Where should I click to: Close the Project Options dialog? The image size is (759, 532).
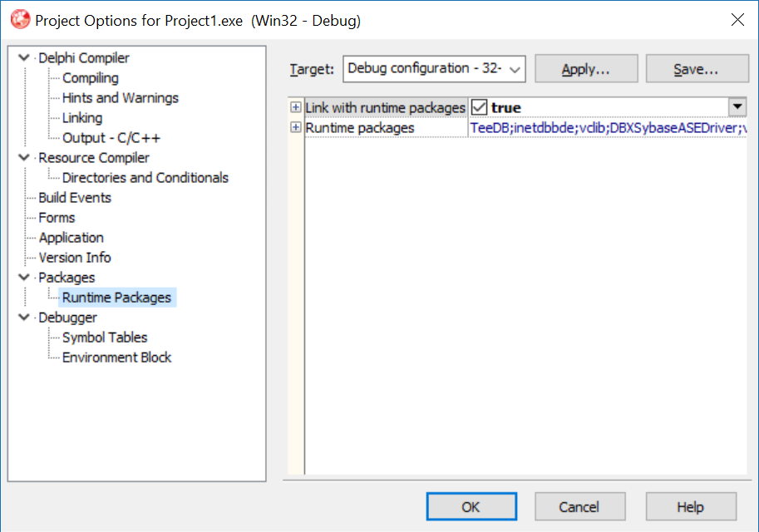pyautogui.click(x=737, y=20)
